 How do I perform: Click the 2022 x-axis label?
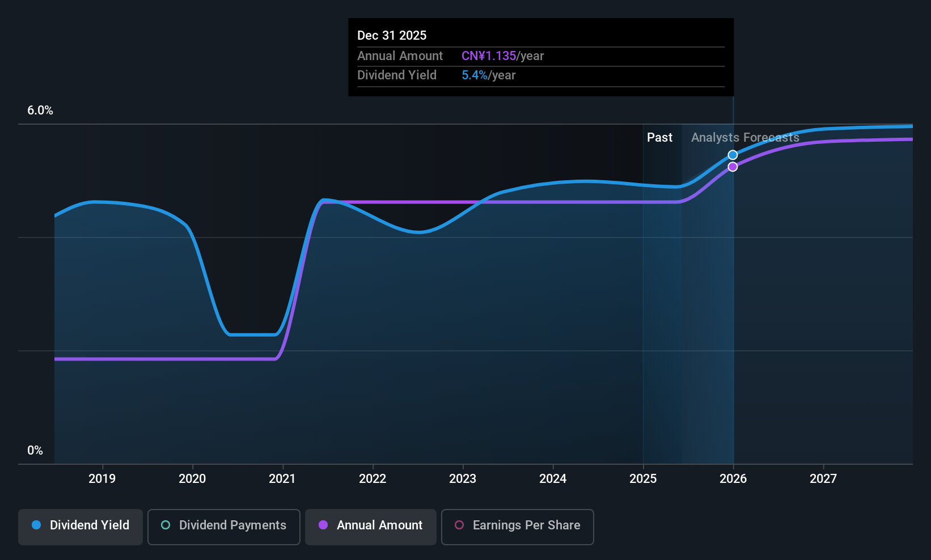point(373,479)
